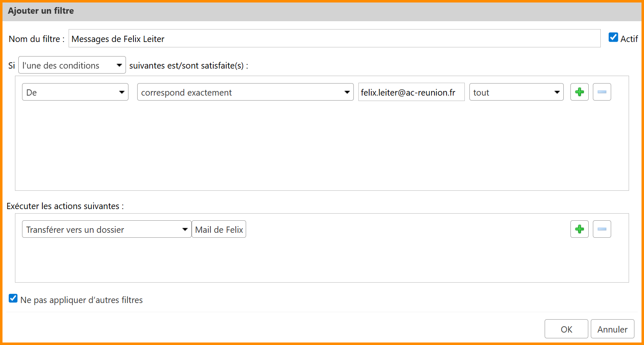Open the Transférer vers un dossier action dropdown
Viewport: 644px width, 345px height.
[x=106, y=229]
